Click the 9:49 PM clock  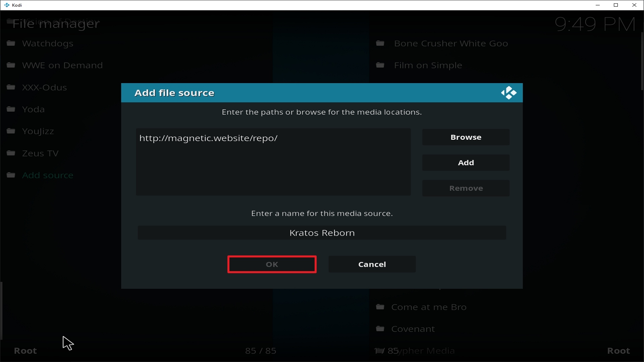point(595,24)
